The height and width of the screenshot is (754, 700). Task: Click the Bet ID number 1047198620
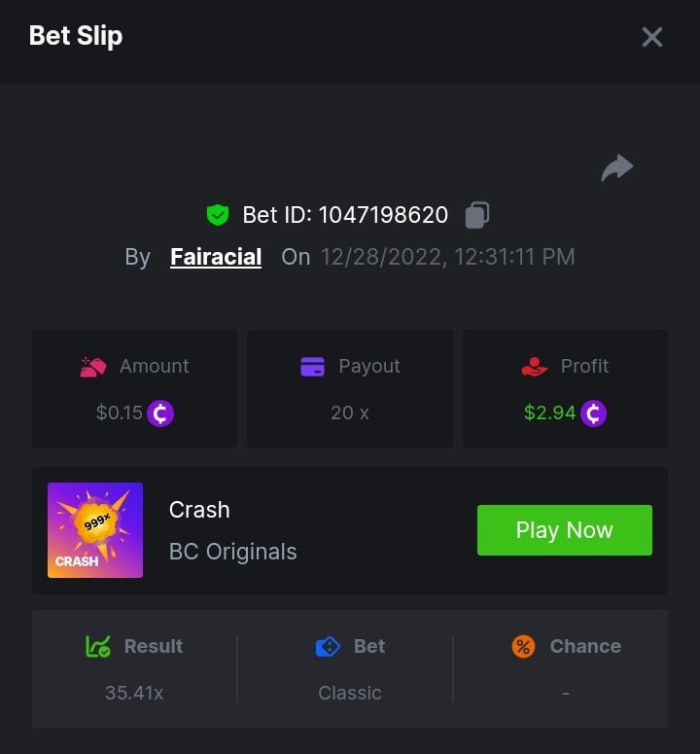(x=383, y=215)
